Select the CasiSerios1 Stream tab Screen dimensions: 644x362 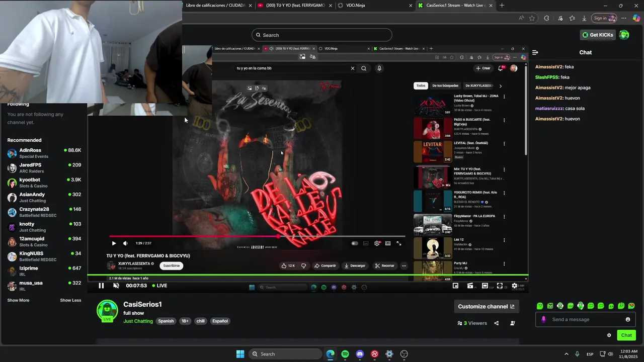click(455, 6)
